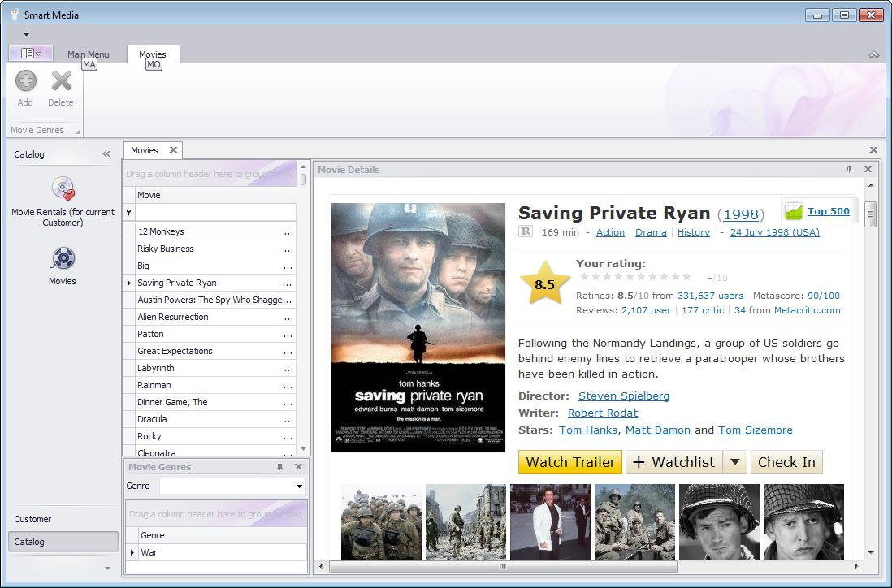892x588 pixels.
Task: Click the Watch Trailer button
Action: [x=570, y=462]
